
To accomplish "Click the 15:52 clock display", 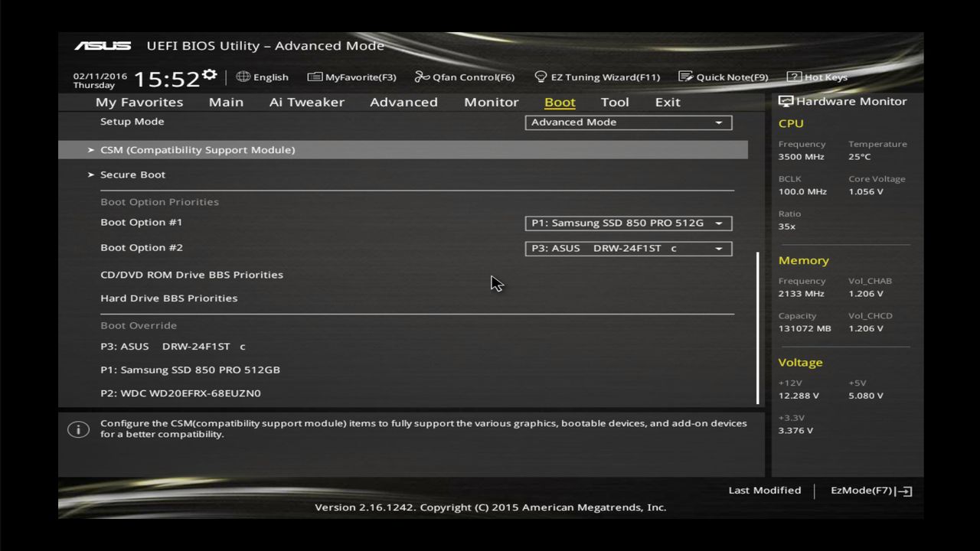I will coord(166,79).
